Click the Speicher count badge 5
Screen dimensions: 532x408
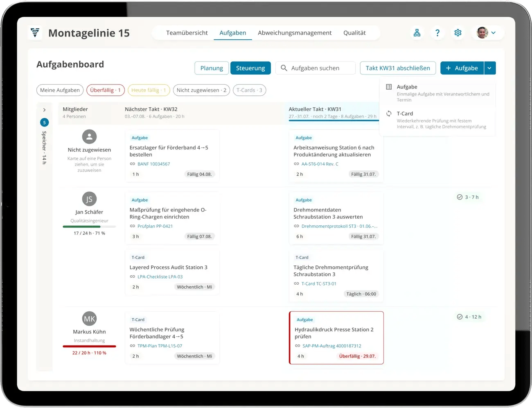pyautogui.click(x=45, y=122)
